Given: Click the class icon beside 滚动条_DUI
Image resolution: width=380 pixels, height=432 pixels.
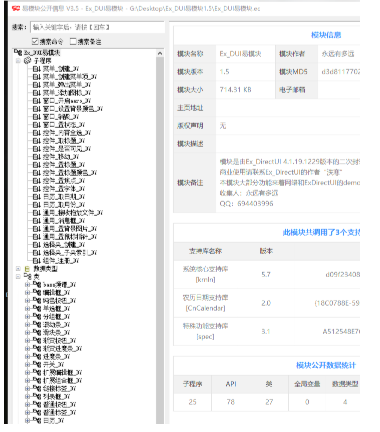Looking at the screenshot, I should pyautogui.click(x=37, y=325).
